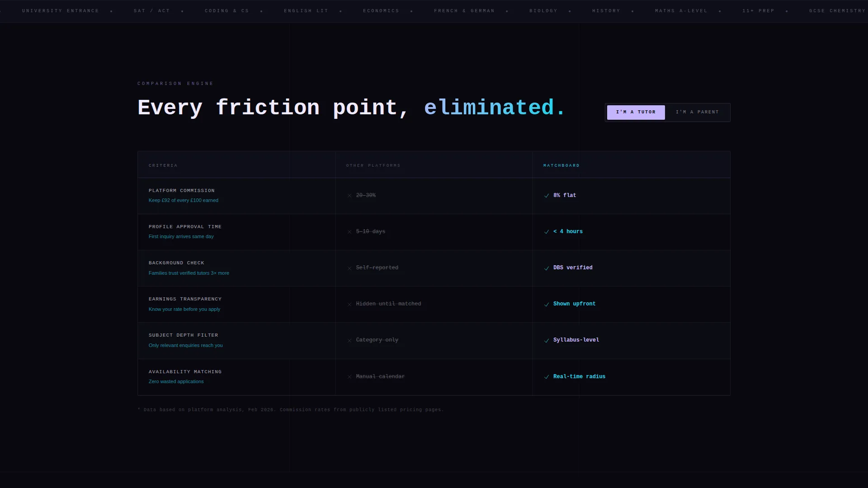Click the X icon beside Self-reported
Screen dimensions: 868x488
(349, 268)
